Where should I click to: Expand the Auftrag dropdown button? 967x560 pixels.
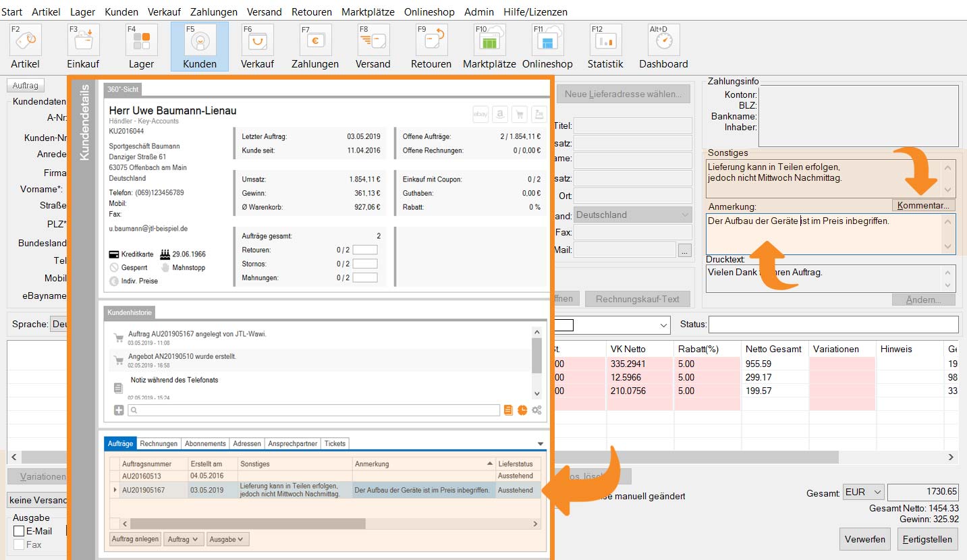pyautogui.click(x=184, y=539)
